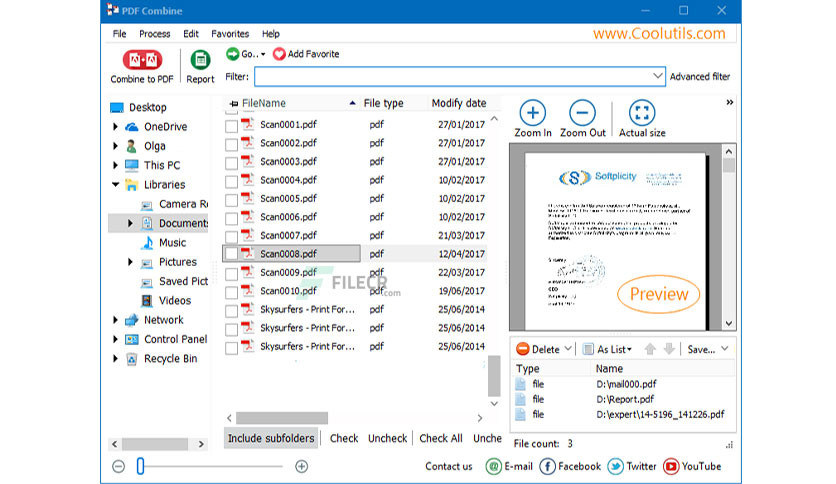Check the Scan0004.pdf checkbox

click(x=231, y=182)
